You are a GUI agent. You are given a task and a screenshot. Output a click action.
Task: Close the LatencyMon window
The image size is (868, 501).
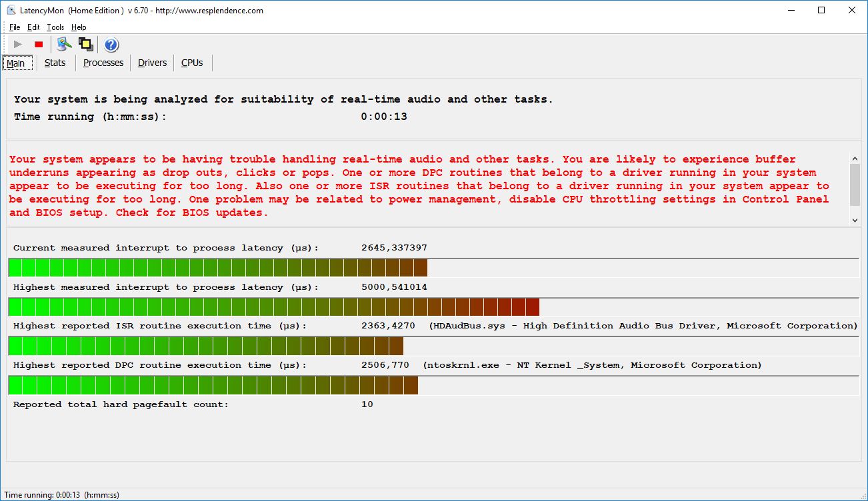(x=852, y=10)
